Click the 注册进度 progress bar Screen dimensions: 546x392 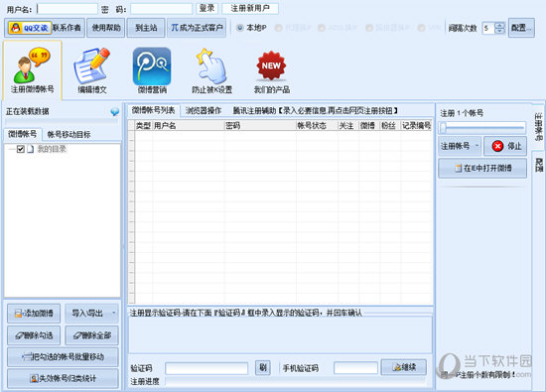pos(297,382)
